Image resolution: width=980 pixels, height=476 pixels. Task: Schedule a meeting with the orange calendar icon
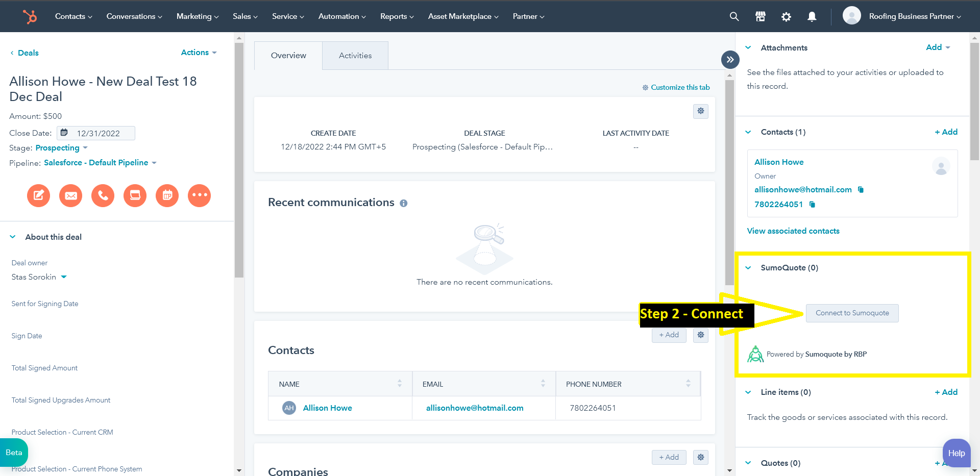[x=167, y=195]
